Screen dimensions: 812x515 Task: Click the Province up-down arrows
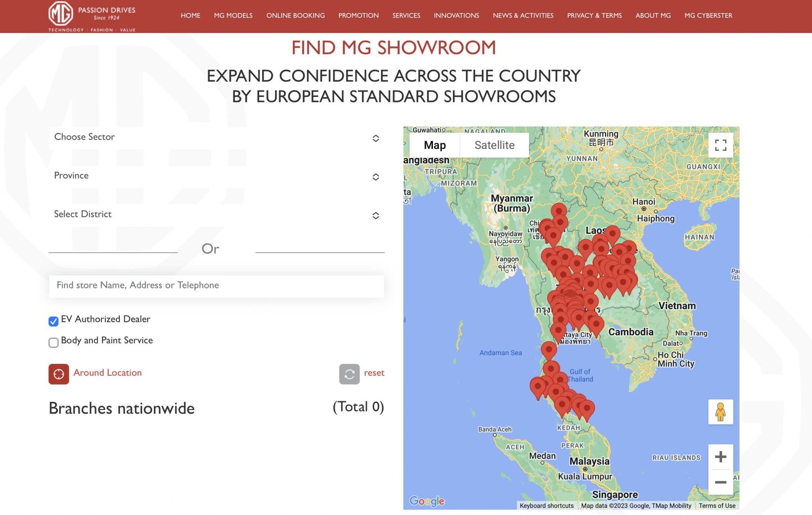point(375,177)
